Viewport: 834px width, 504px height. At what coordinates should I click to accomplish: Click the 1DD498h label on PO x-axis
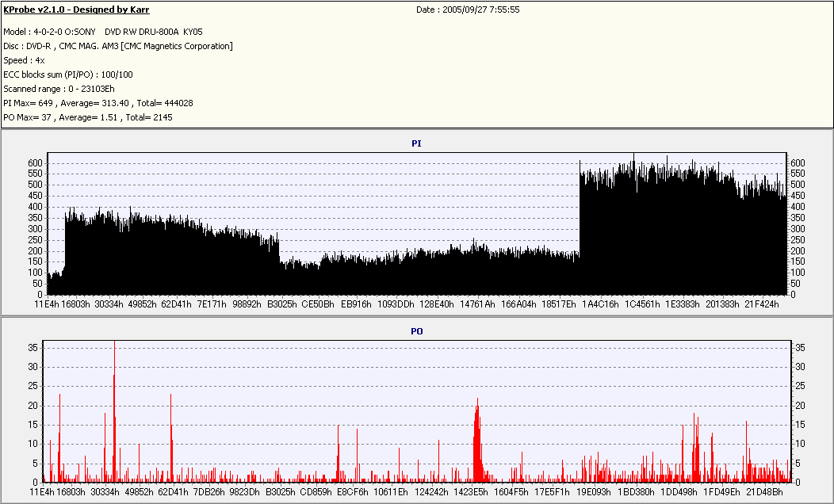pyautogui.click(x=678, y=492)
